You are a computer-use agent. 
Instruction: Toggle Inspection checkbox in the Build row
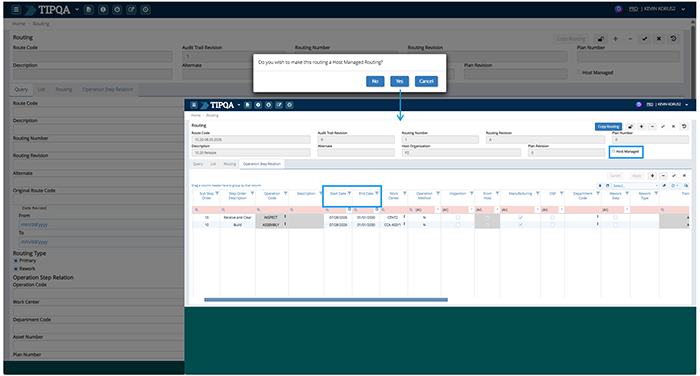(x=458, y=225)
